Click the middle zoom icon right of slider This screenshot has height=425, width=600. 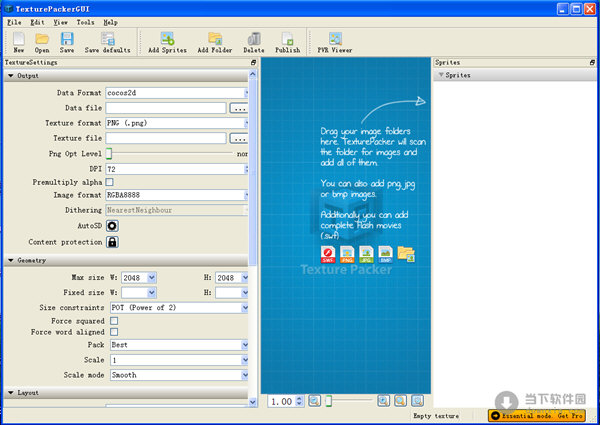click(400, 401)
